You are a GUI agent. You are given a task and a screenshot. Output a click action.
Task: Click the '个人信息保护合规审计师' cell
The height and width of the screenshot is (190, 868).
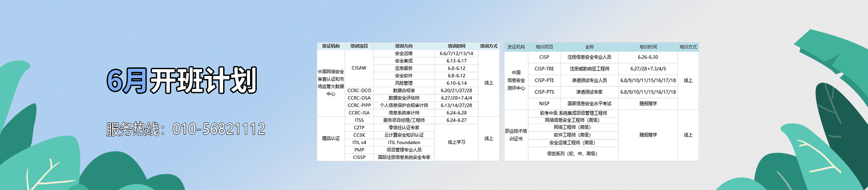[x=404, y=106]
